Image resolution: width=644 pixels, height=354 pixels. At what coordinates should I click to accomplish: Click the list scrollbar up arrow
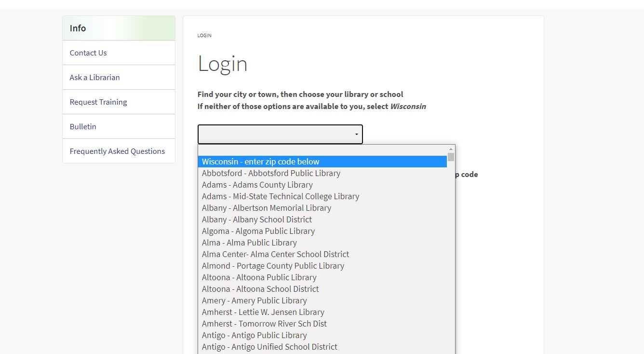451,149
